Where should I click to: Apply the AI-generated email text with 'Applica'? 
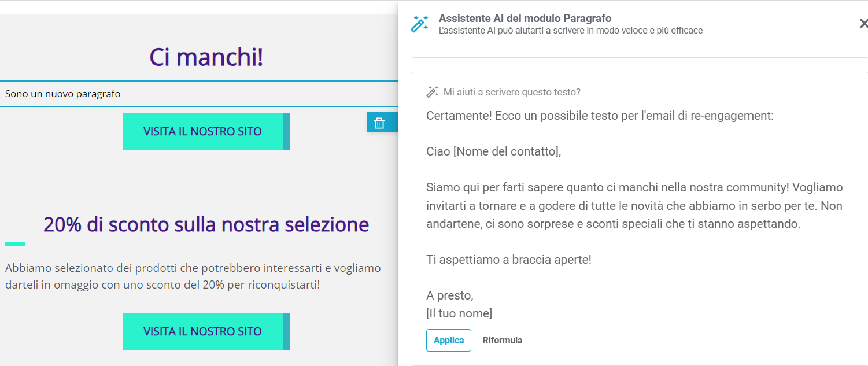pyautogui.click(x=449, y=340)
